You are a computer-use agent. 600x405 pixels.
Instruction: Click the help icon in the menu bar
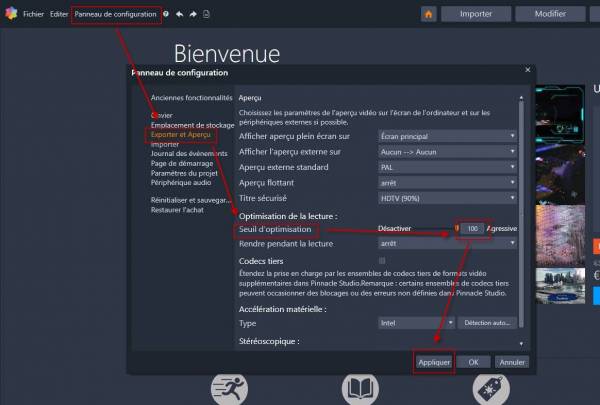pyautogui.click(x=166, y=15)
